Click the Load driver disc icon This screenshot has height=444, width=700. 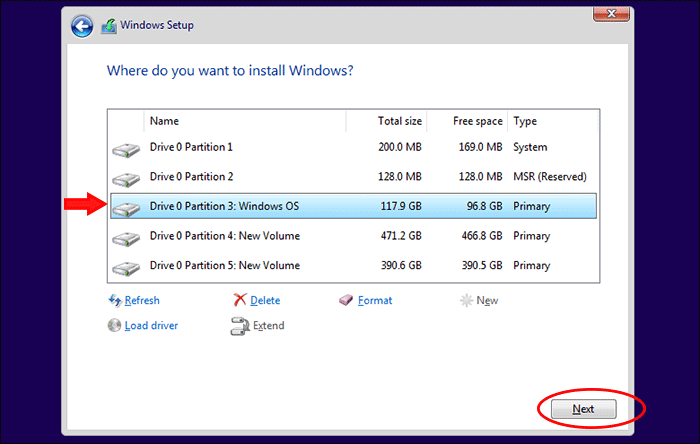click(x=114, y=325)
